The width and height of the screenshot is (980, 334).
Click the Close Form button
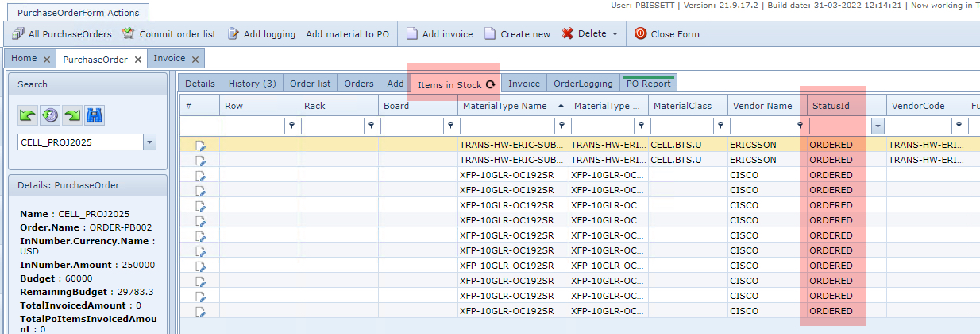[x=667, y=34]
